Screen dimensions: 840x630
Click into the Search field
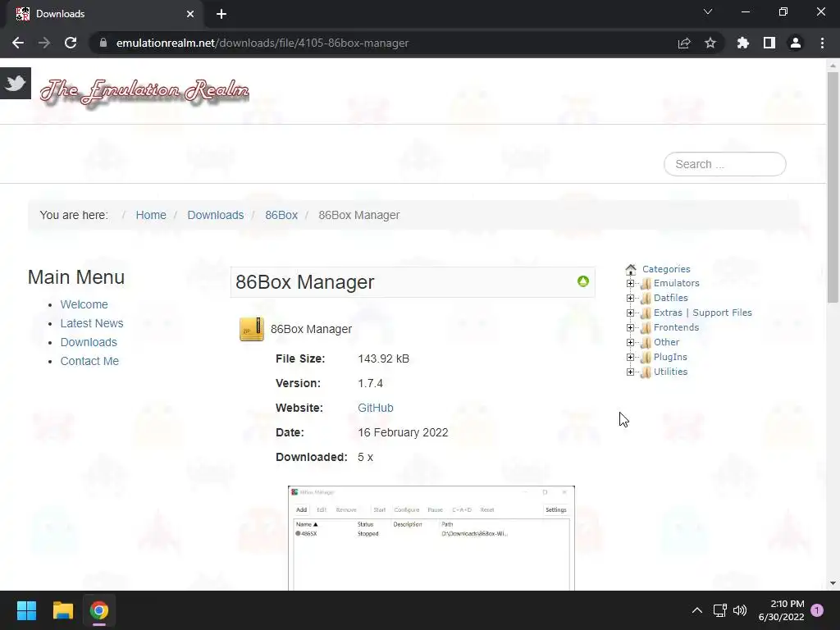tap(725, 164)
